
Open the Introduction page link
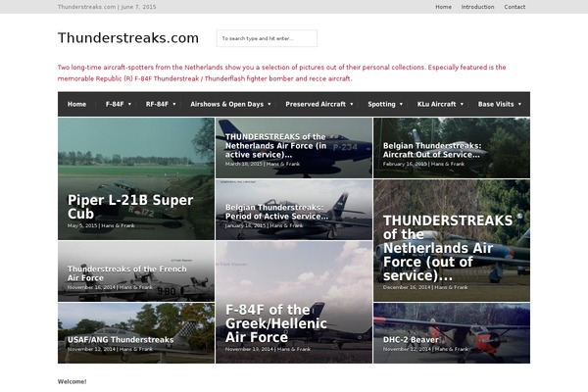477,7
